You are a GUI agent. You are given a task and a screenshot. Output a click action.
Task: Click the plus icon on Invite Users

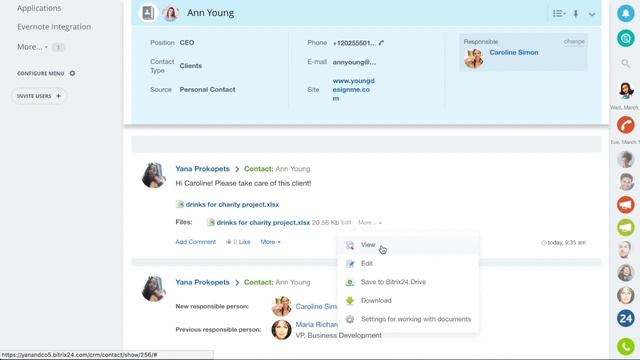point(58,96)
